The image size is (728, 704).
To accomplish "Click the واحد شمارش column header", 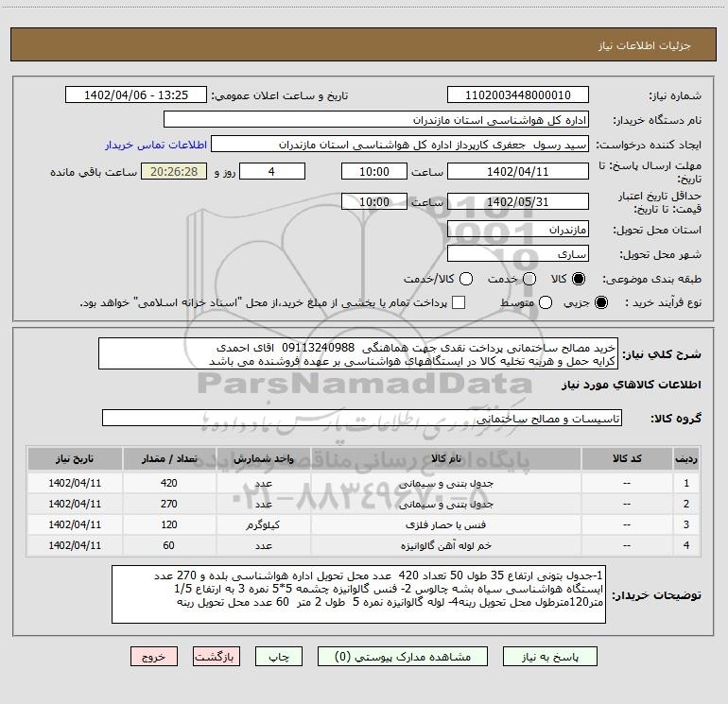I will [x=263, y=459].
